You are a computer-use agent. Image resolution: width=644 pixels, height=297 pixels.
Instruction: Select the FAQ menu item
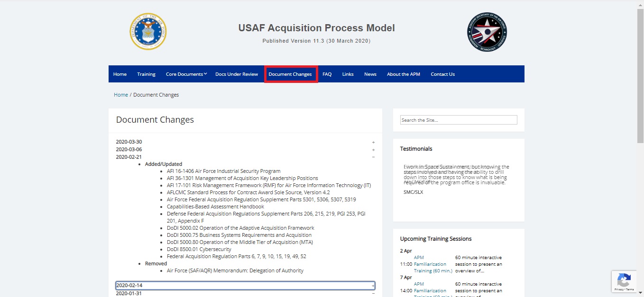327,74
